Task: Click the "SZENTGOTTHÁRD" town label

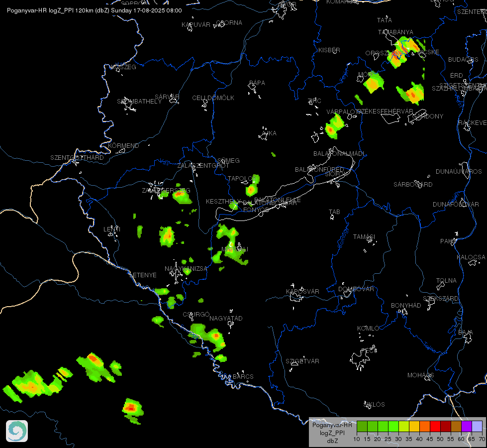Action: [77, 158]
